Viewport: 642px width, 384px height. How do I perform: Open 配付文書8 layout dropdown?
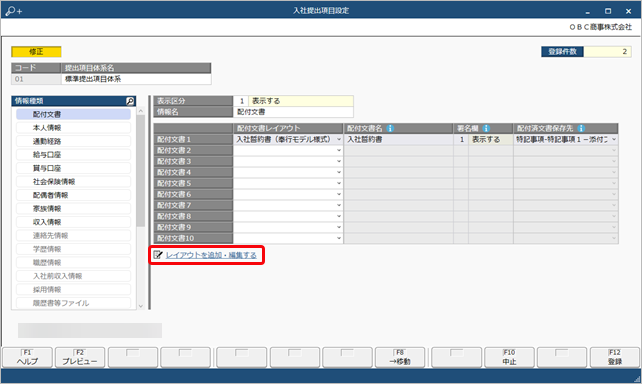[x=339, y=216]
